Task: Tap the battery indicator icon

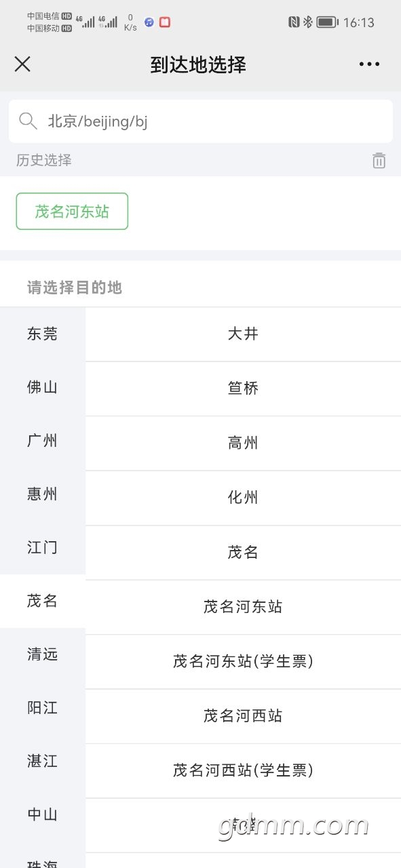Action: [327, 22]
